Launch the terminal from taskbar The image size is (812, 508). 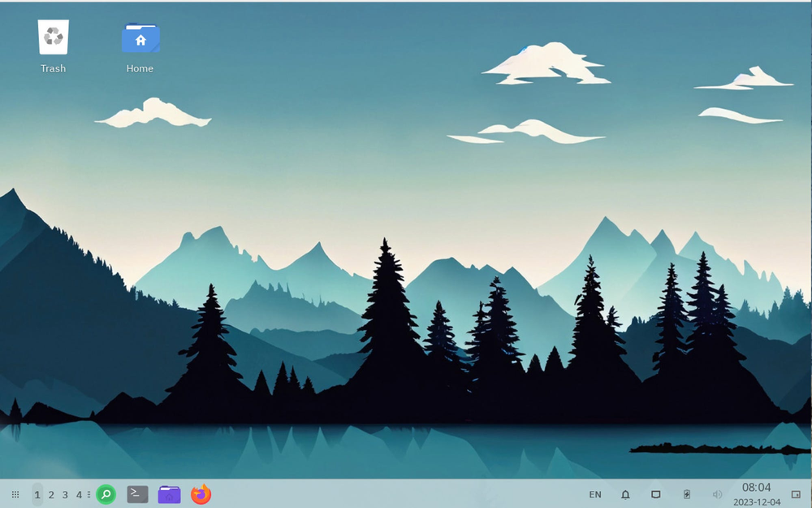pyautogui.click(x=138, y=494)
